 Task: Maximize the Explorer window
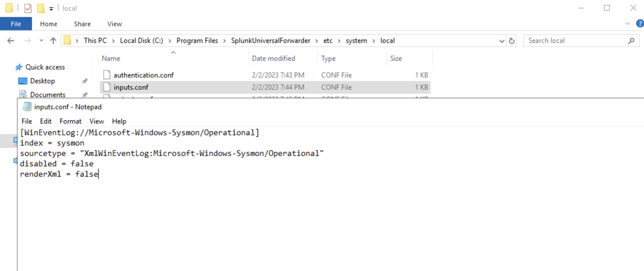607,8
